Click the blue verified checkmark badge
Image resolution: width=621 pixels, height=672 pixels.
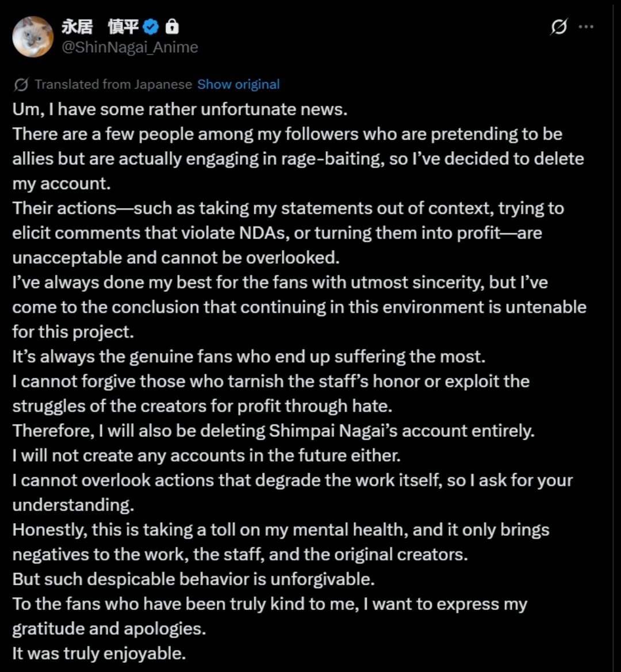(151, 26)
